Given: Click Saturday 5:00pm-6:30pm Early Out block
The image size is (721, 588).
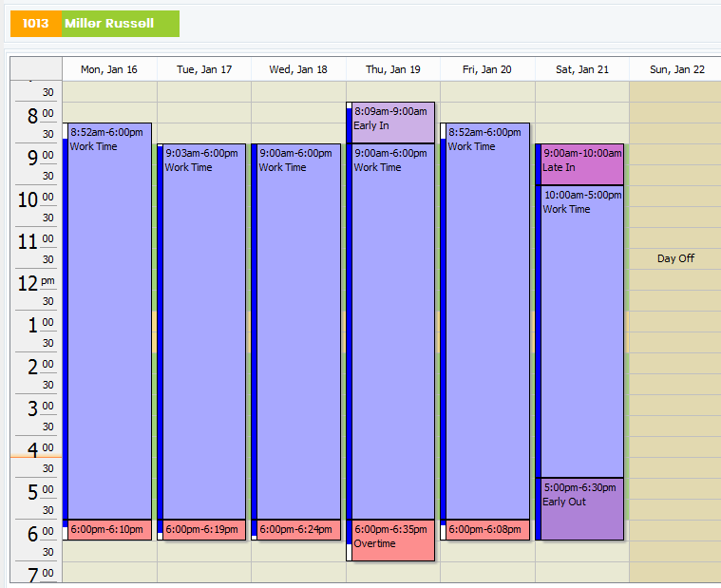Looking at the screenshot, I should [x=579, y=509].
